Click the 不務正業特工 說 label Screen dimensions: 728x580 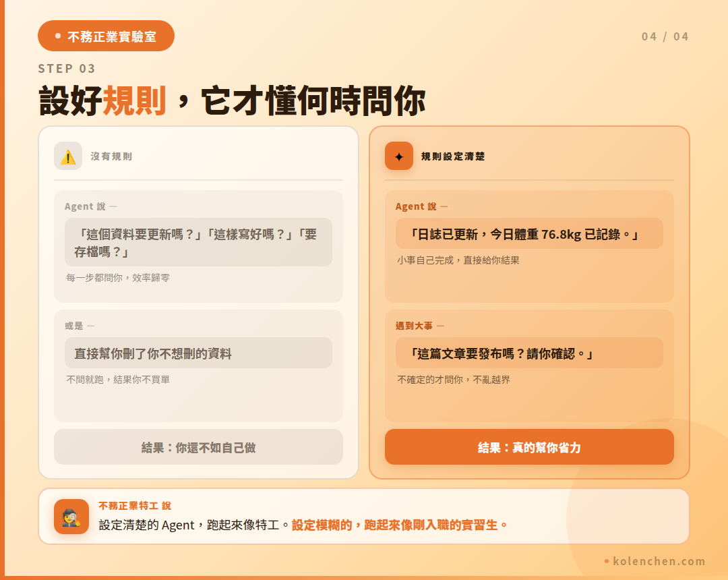pos(135,506)
